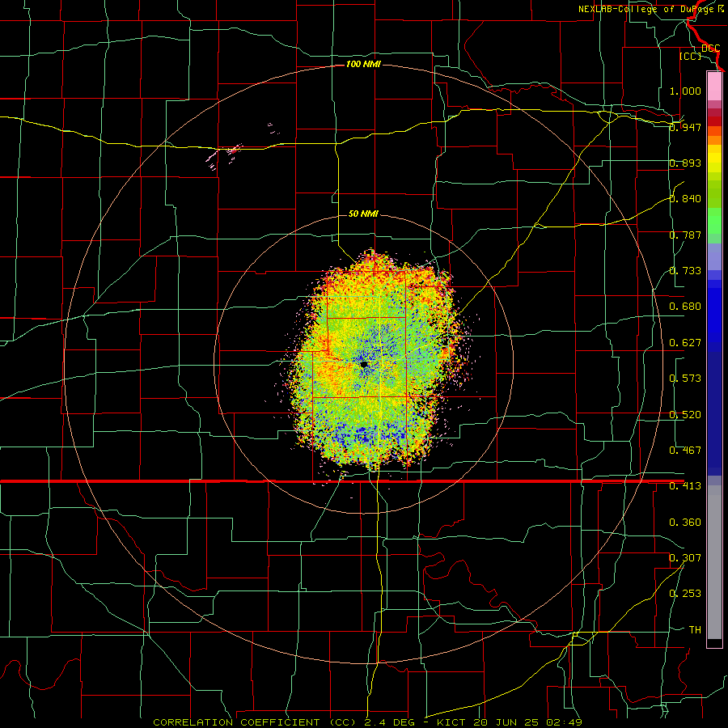Viewport: 728px width, 728px height.
Task: Click the TH threshold label
Action: 695,629
